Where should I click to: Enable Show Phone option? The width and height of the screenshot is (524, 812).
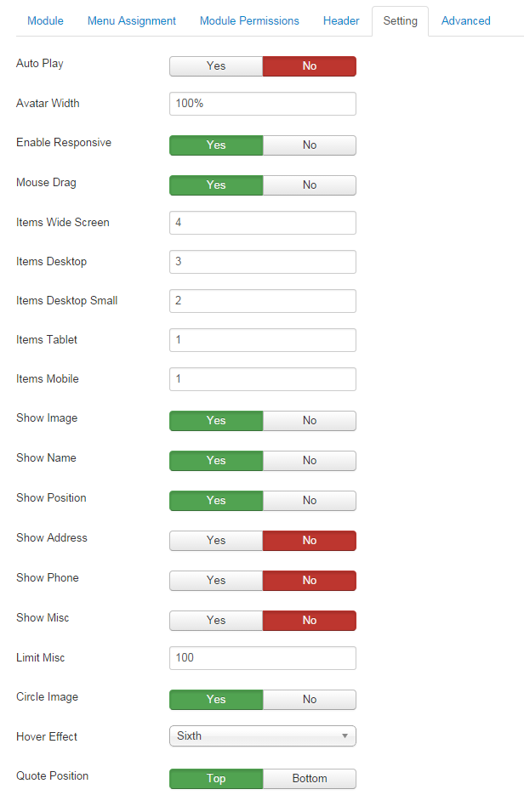(216, 581)
